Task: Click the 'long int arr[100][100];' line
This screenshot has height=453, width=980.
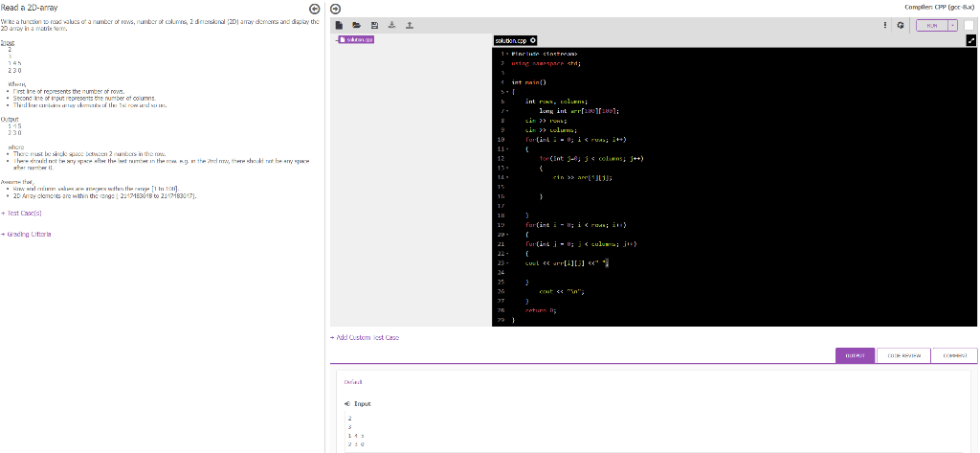Action: click(x=579, y=111)
